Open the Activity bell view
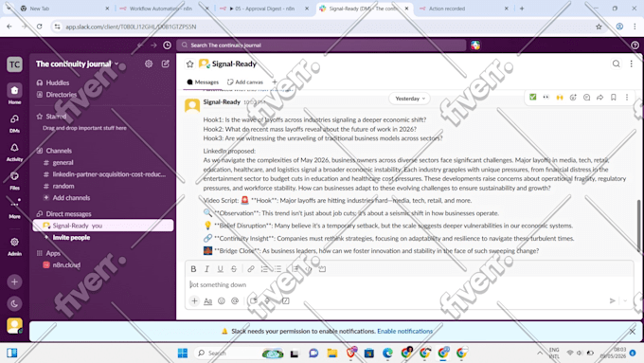The image size is (644, 363). click(x=14, y=152)
